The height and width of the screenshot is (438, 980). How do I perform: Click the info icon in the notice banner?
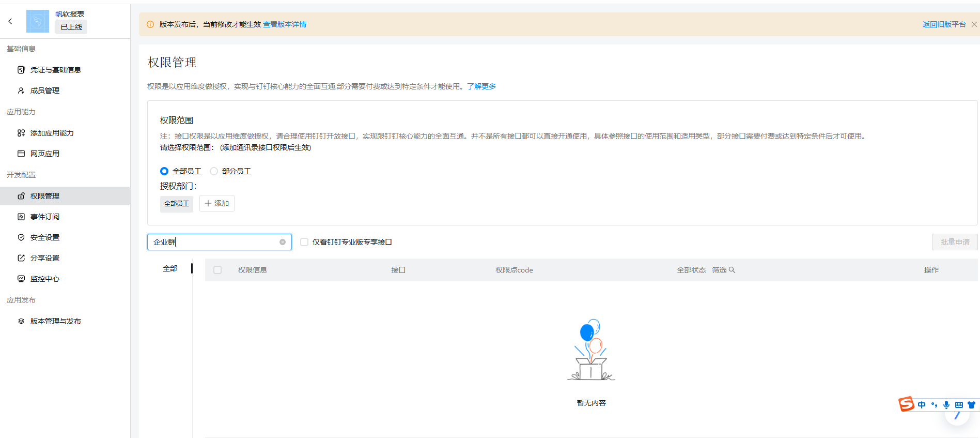tap(150, 24)
